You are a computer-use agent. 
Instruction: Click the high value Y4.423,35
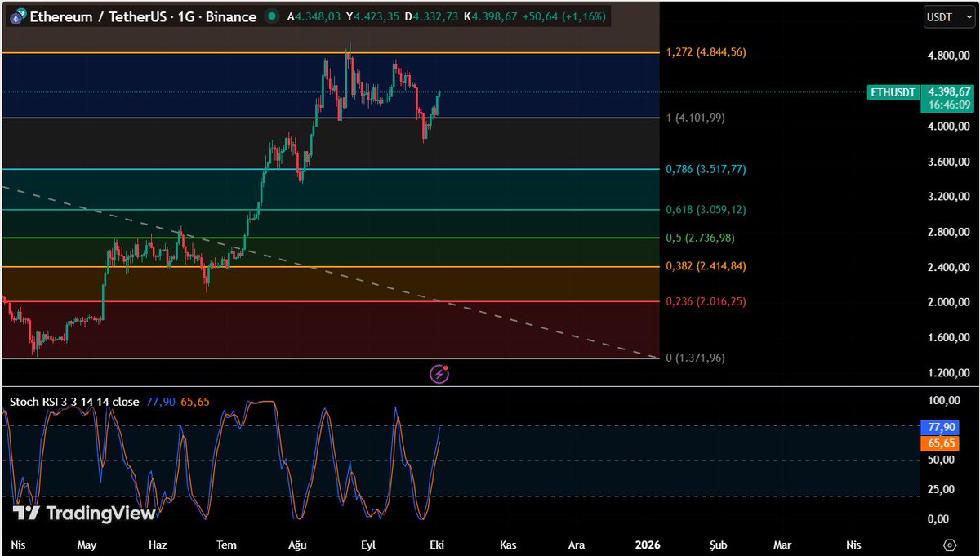[372, 17]
